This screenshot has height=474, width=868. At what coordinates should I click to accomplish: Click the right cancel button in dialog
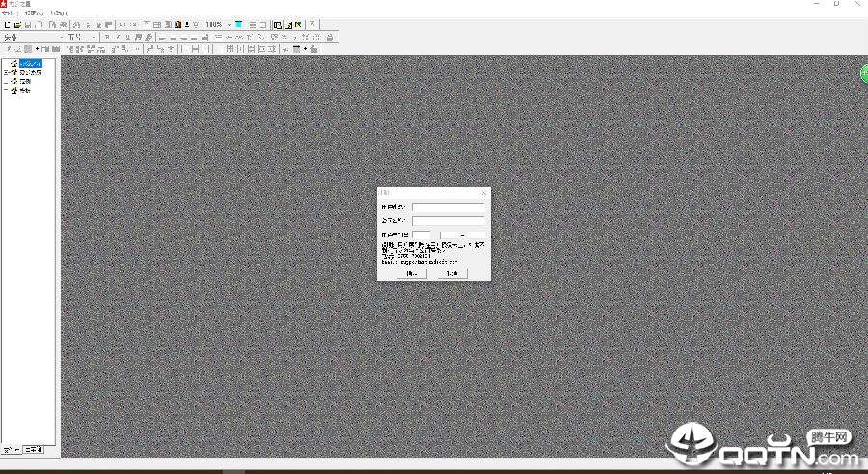pos(452,273)
